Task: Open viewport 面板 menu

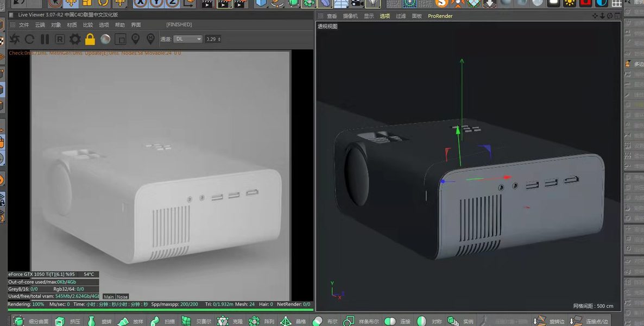Action: pos(417,16)
